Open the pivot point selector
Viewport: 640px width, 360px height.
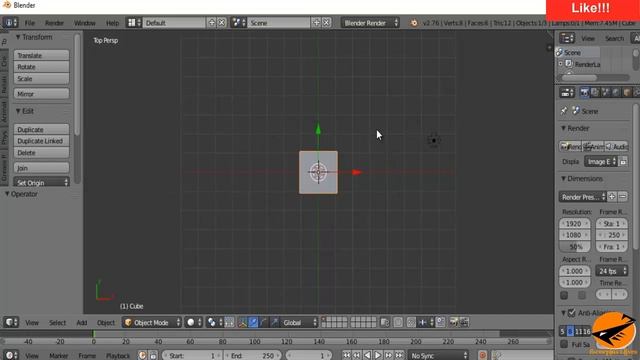(215, 322)
